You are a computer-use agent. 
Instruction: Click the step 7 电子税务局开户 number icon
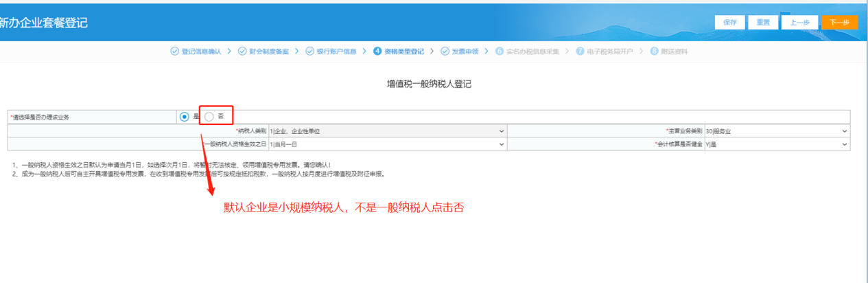coord(580,52)
